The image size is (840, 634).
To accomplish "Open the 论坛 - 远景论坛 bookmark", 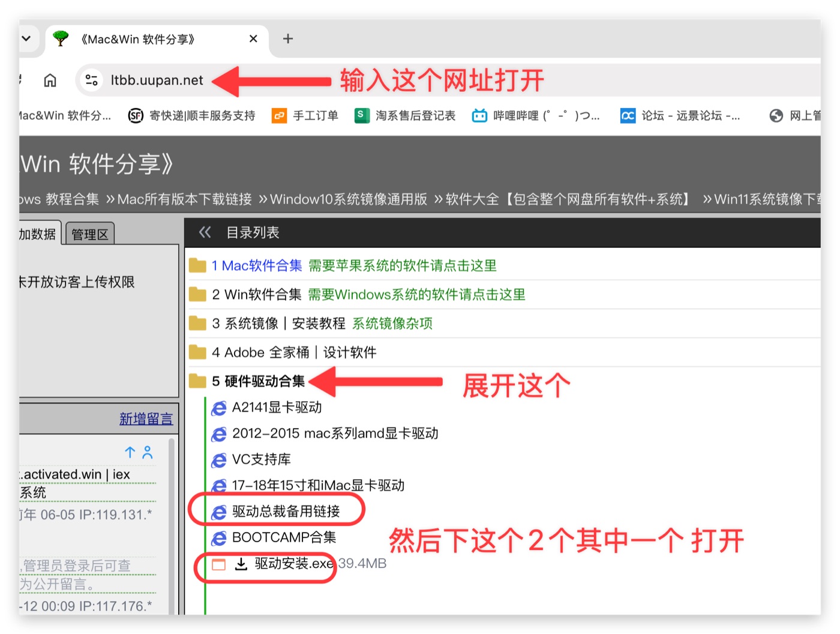I will 680,115.
